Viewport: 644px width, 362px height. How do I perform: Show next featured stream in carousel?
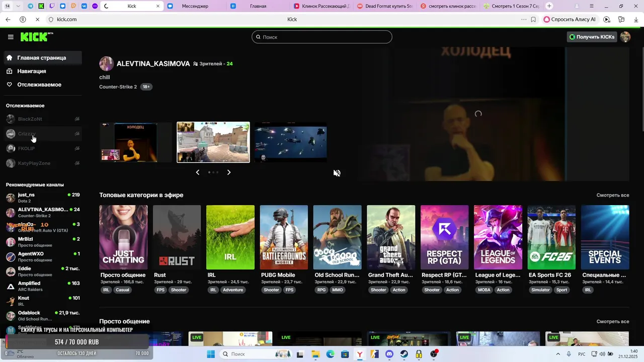[229, 172]
